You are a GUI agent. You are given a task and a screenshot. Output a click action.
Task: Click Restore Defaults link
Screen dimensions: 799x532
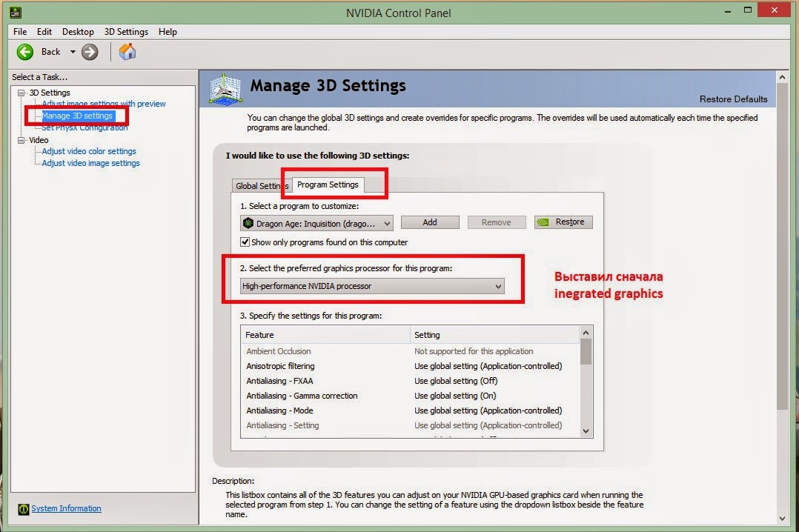tap(733, 99)
